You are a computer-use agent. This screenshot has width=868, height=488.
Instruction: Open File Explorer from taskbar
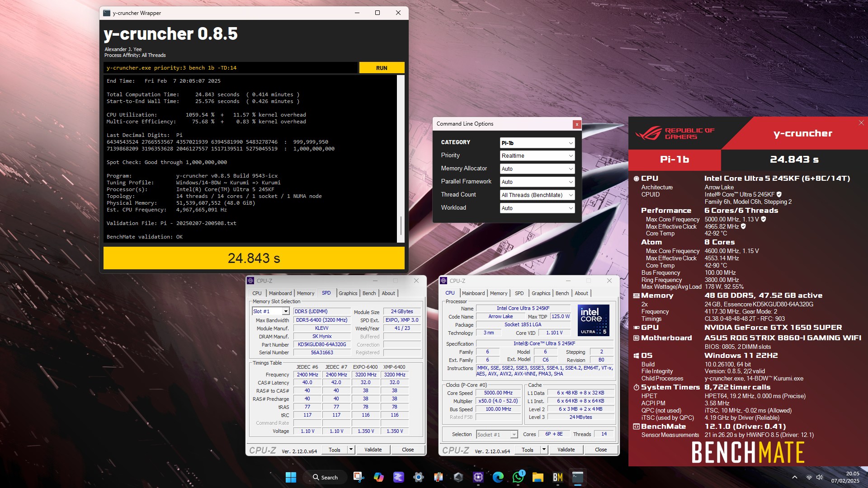[538, 477]
